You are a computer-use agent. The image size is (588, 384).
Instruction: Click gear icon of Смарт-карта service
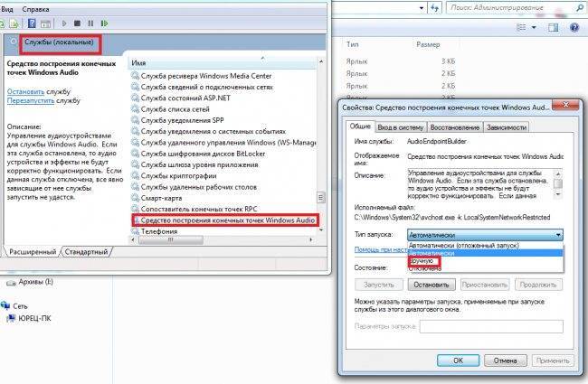click(x=135, y=198)
